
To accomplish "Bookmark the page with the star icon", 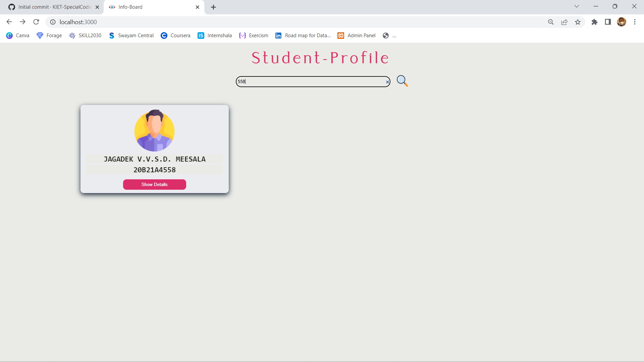I will click(x=578, y=22).
